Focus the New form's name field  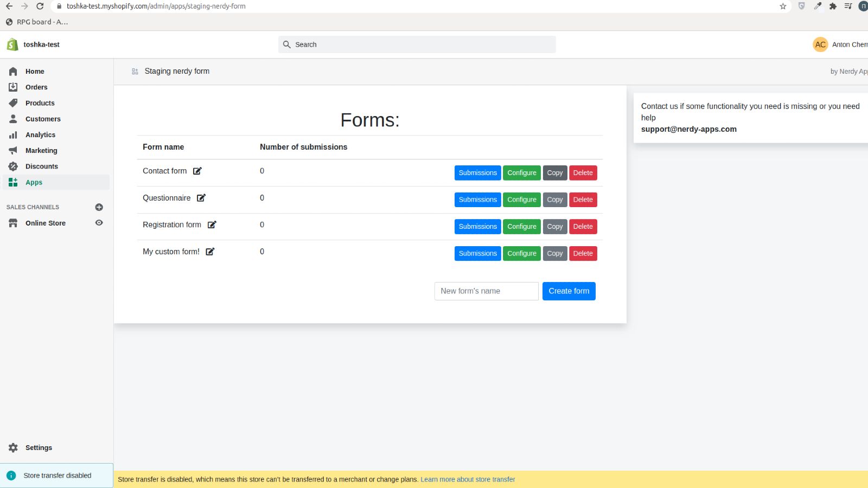pyautogui.click(x=486, y=291)
